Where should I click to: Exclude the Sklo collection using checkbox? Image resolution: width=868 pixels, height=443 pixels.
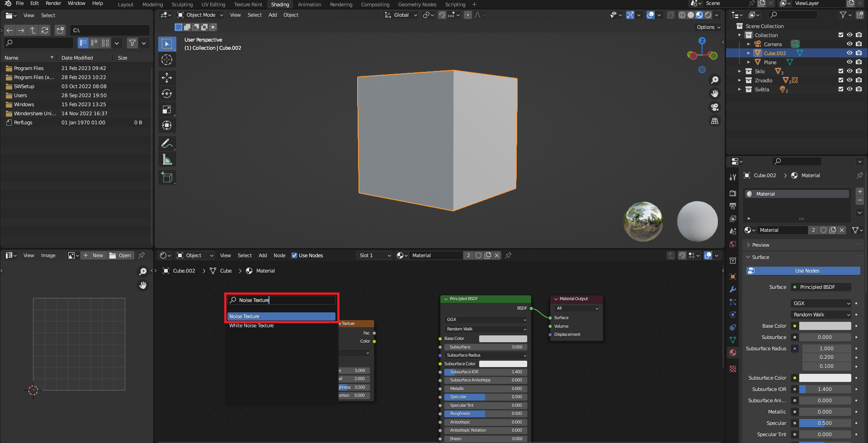[840, 71]
